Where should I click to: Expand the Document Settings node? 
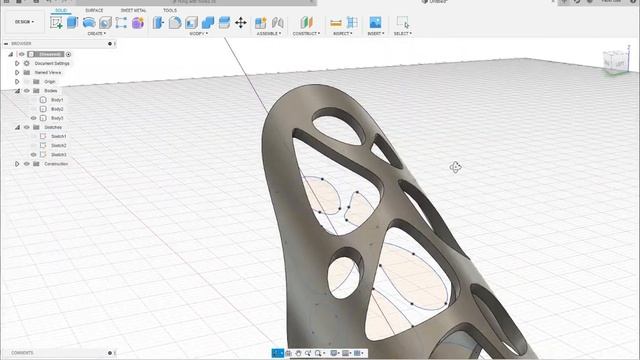[17, 63]
